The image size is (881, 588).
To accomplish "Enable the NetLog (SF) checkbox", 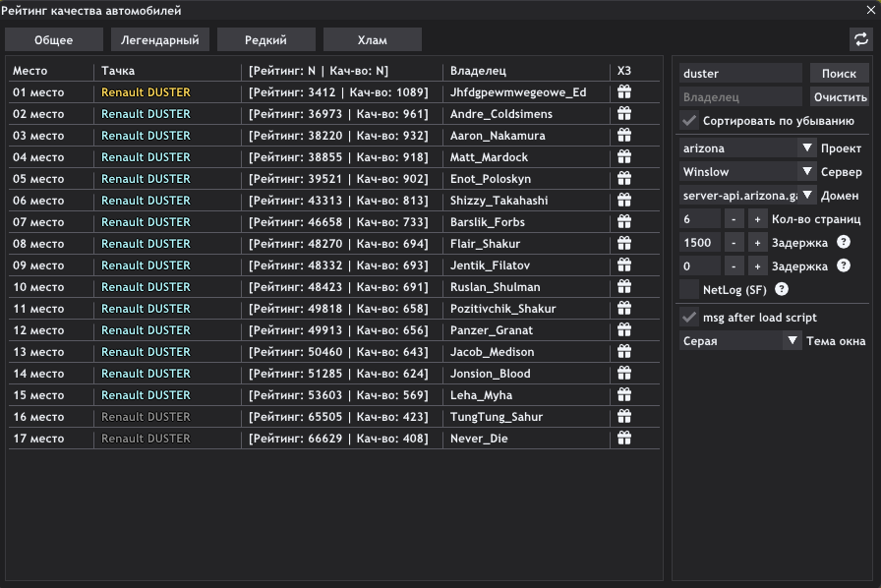I will click(689, 289).
